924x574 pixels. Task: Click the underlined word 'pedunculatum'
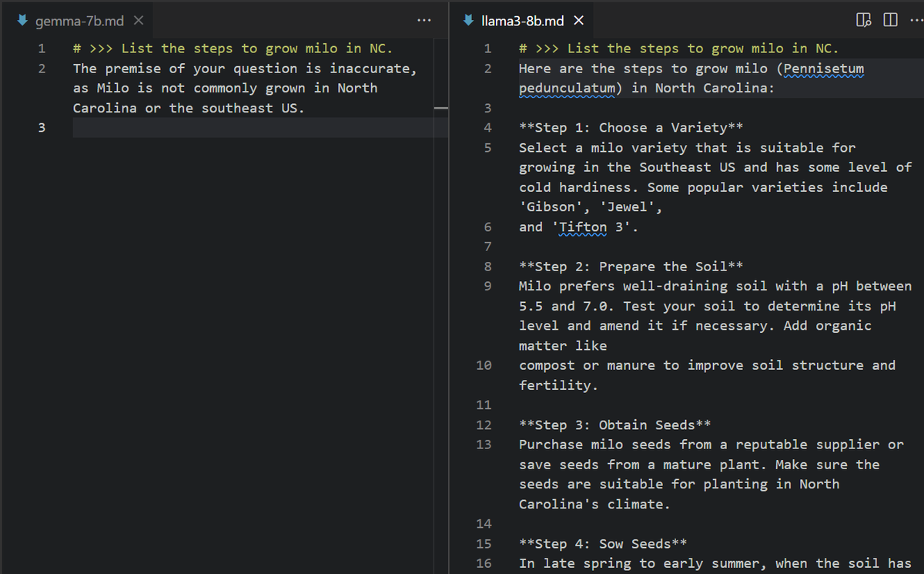pos(567,88)
